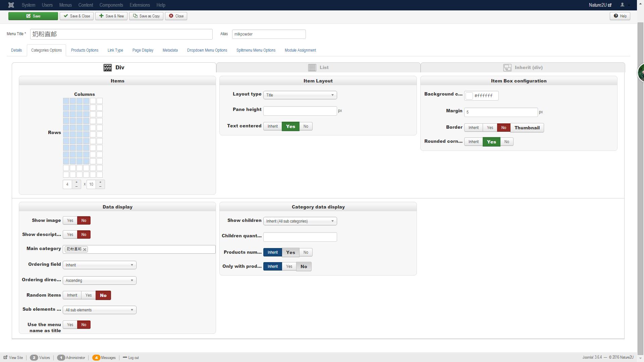This screenshot has width=644, height=362.
Task: Switch to Products Options tab
Action: (x=85, y=50)
